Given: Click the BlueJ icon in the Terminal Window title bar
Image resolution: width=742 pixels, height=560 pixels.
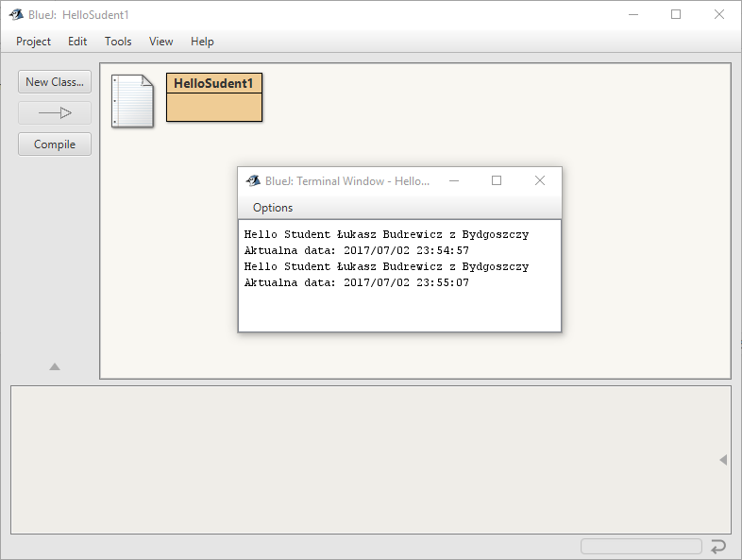Looking at the screenshot, I should click(252, 181).
